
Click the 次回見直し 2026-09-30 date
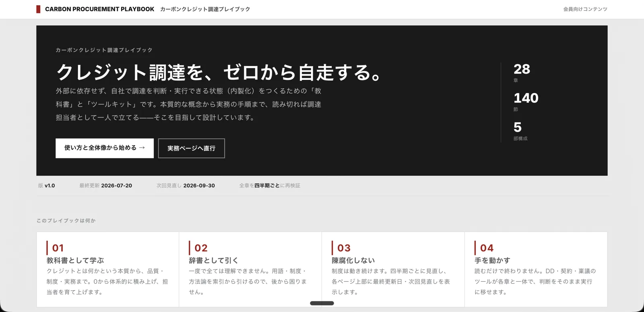(x=186, y=185)
